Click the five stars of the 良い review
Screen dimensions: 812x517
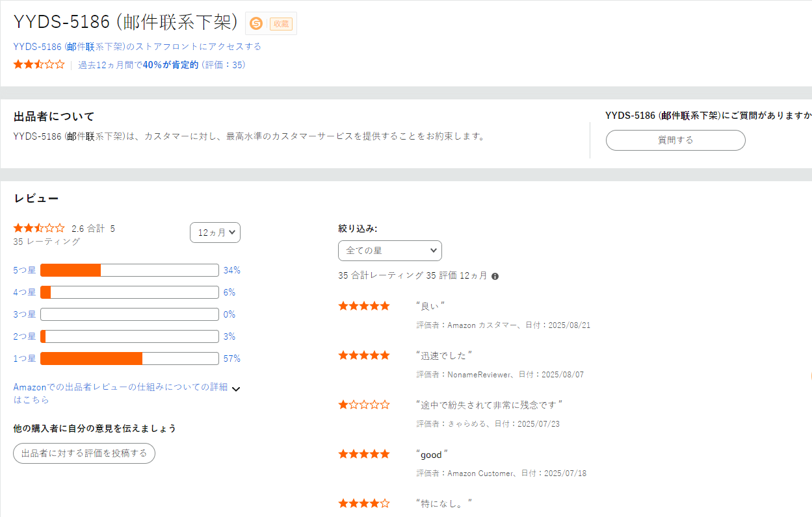coord(364,306)
